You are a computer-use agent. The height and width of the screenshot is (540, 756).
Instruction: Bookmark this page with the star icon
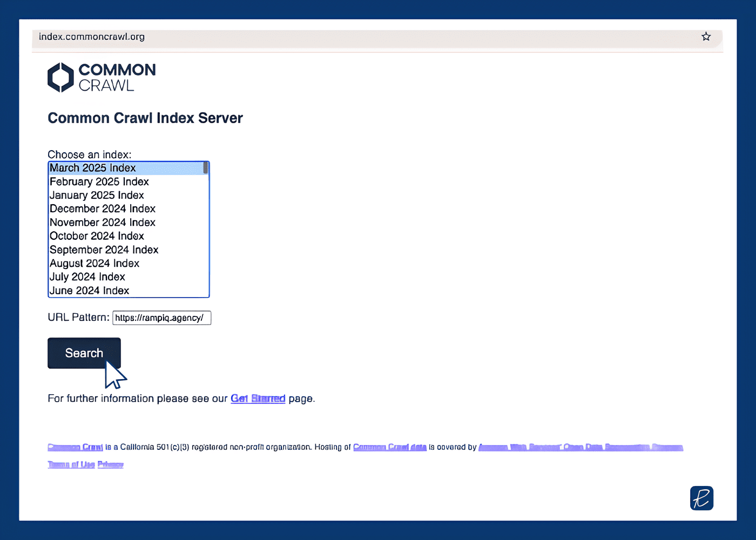706,37
